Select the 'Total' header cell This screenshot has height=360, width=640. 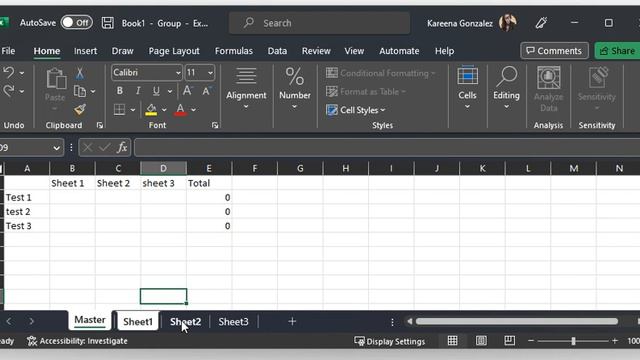pos(209,183)
